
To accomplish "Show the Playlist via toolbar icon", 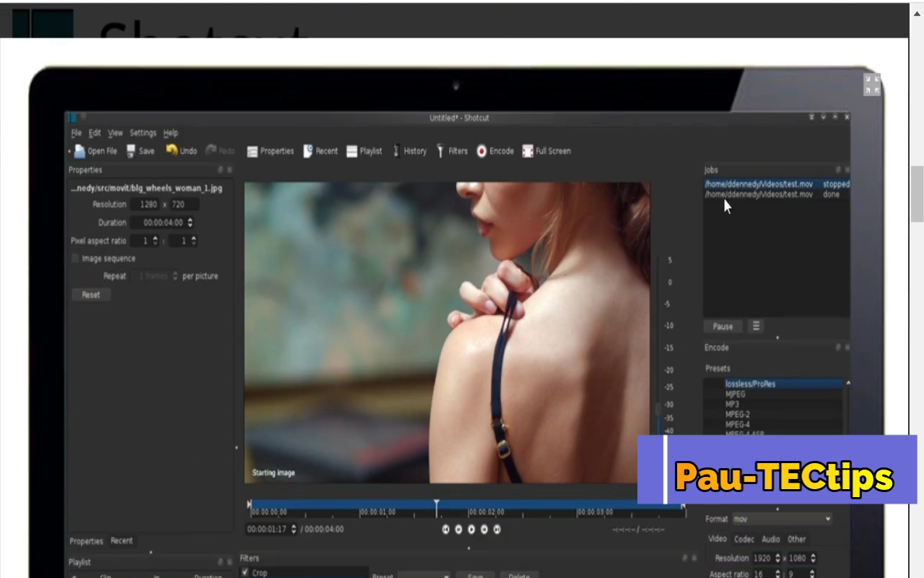I will pos(352,151).
